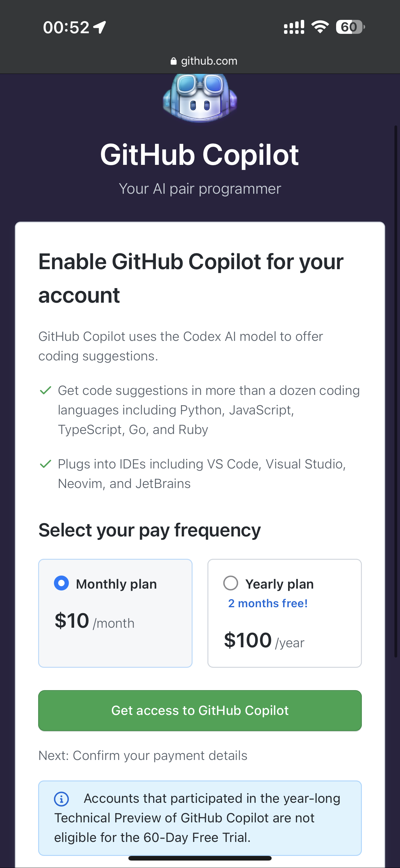
Task: Click the GitHub Copilot page title
Action: coord(200,154)
